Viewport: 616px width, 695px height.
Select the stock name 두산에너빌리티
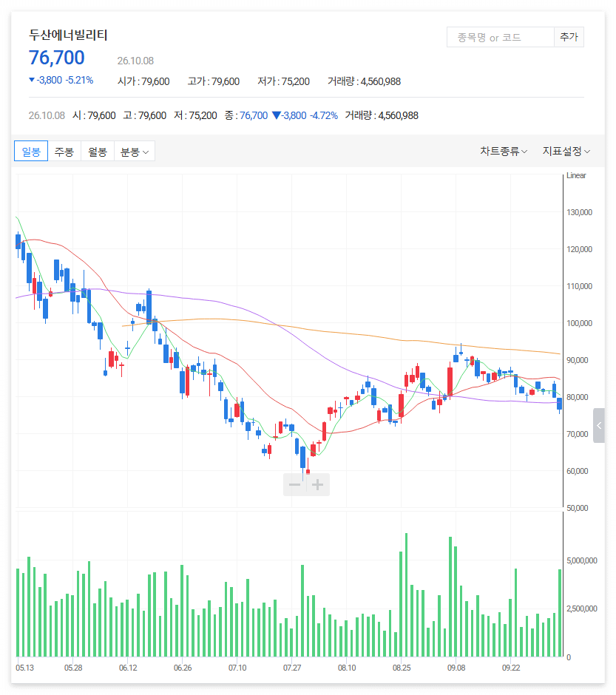click(x=68, y=35)
